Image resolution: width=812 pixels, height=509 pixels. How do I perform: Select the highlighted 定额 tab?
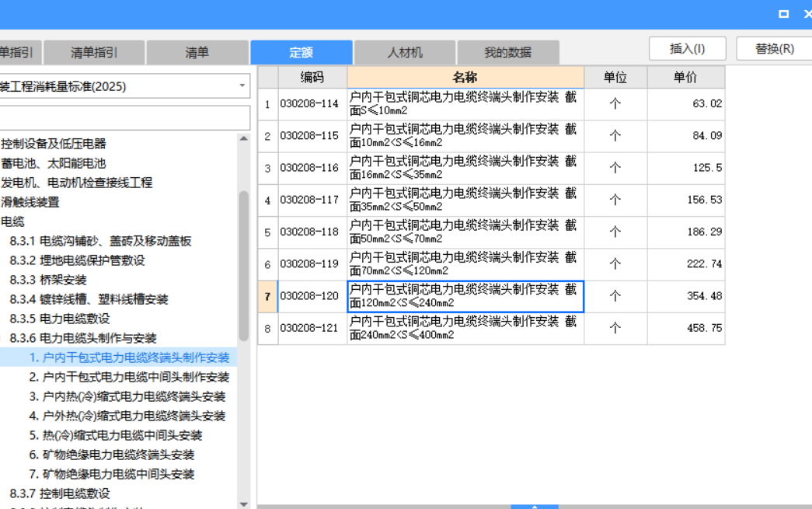[x=301, y=52]
